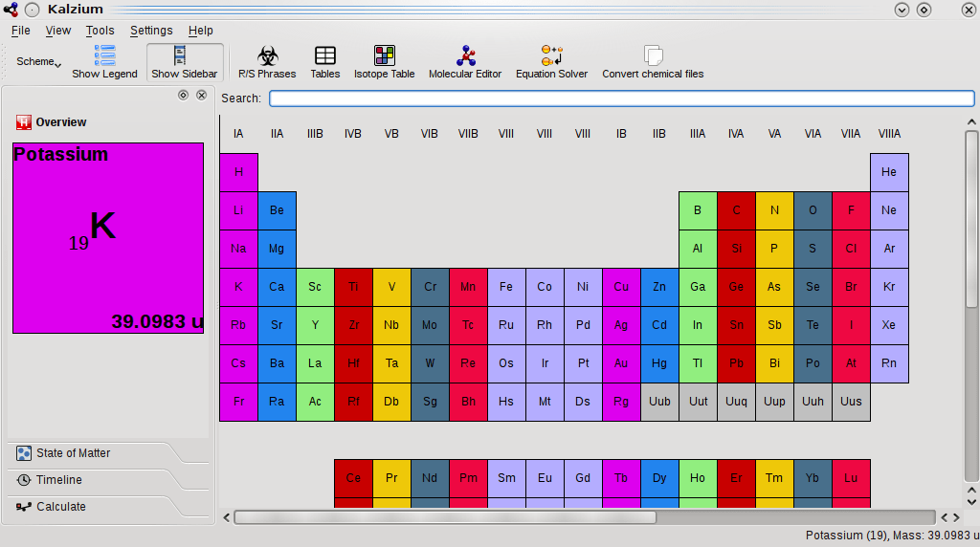Open the R/S Phrases tool
The height and width of the screenshot is (547, 980).
click(267, 62)
